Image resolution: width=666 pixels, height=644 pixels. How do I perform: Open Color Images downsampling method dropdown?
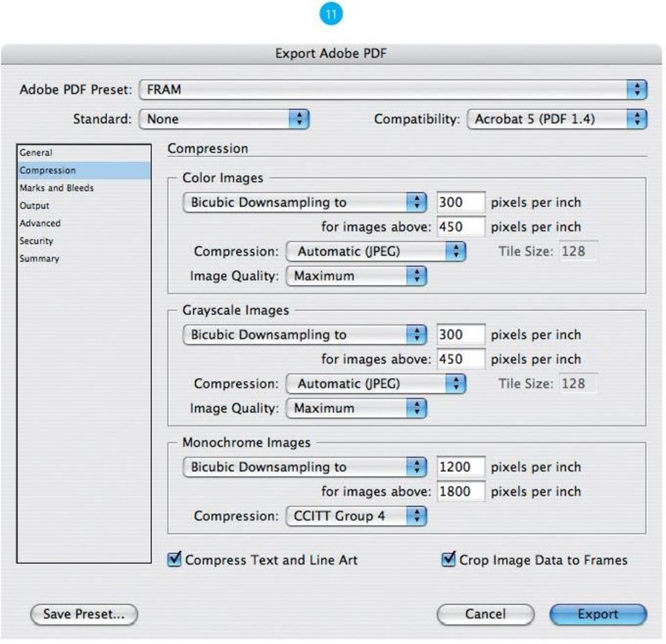click(305, 202)
